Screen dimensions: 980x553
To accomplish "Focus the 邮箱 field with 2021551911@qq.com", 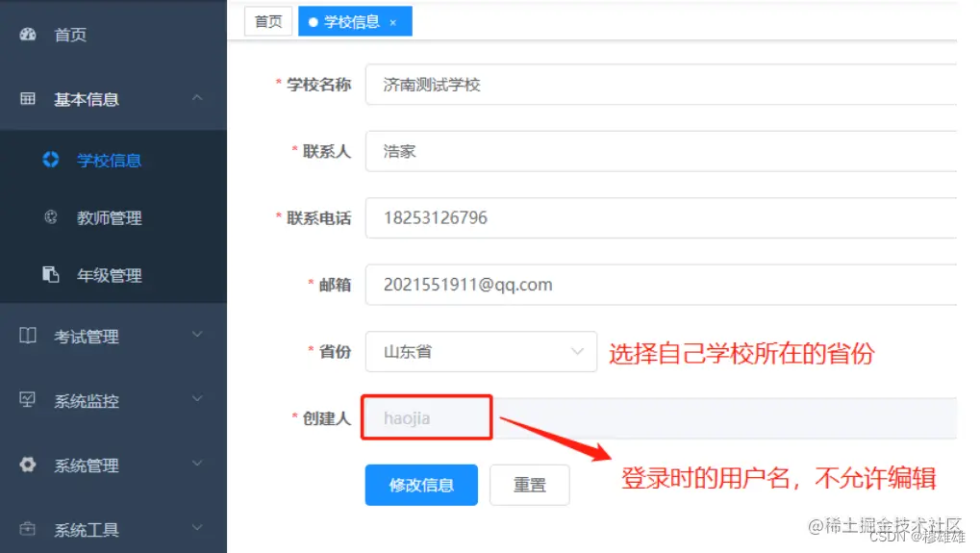I will pos(662,285).
